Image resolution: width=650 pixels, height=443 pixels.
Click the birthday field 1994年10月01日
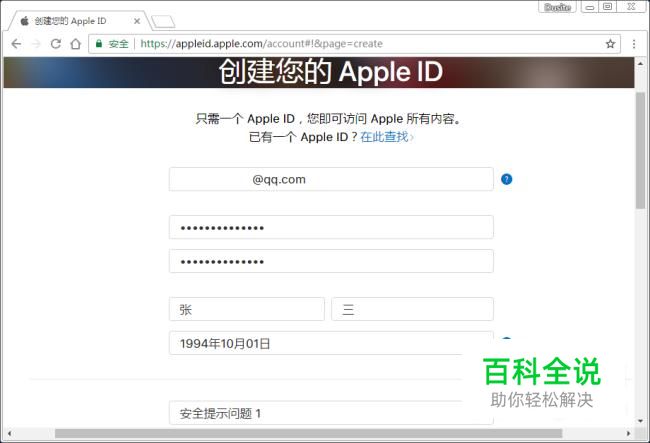331,343
